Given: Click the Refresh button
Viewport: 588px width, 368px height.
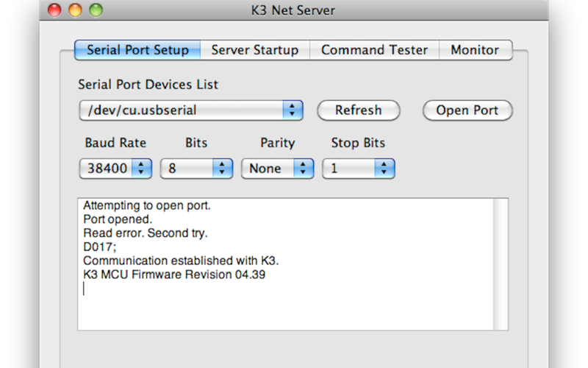Looking at the screenshot, I should pyautogui.click(x=358, y=110).
